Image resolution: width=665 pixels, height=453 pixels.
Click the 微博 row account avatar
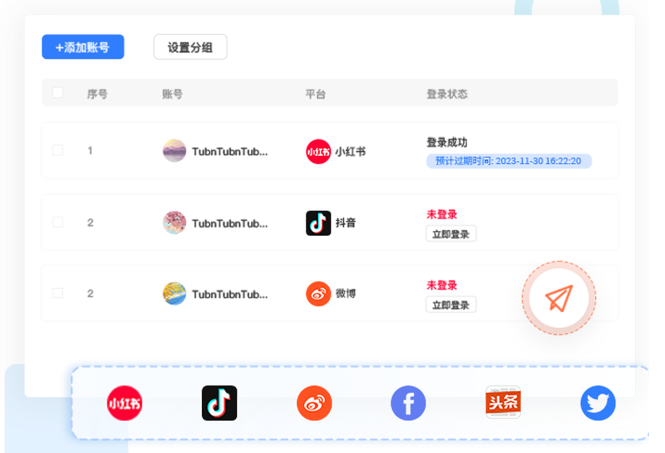tap(174, 294)
